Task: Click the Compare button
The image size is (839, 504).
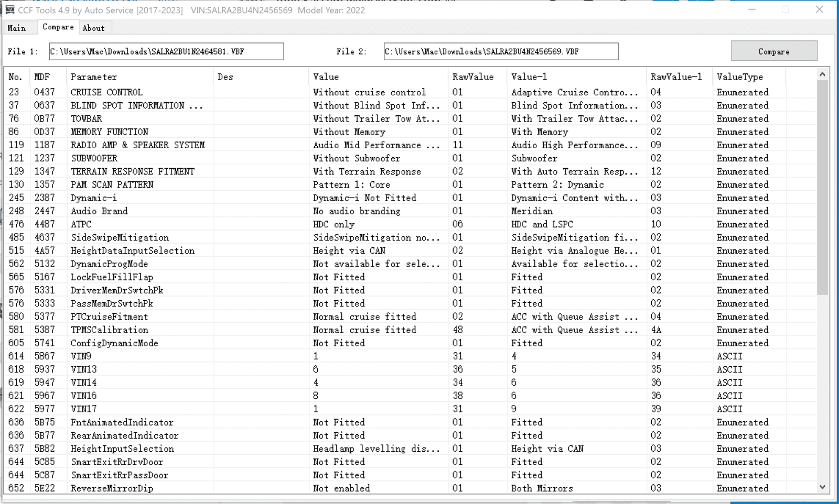Action: [x=774, y=51]
